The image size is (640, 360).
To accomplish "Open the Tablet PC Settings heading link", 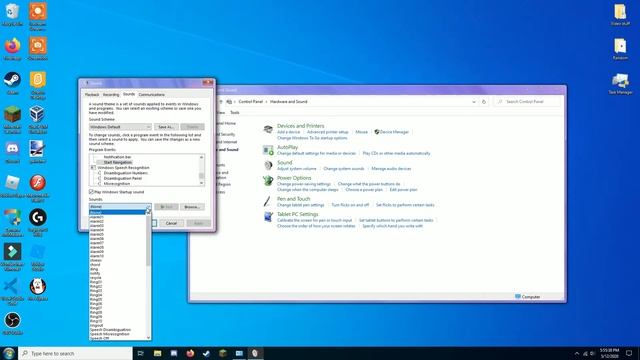I will pyautogui.click(x=297, y=214).
